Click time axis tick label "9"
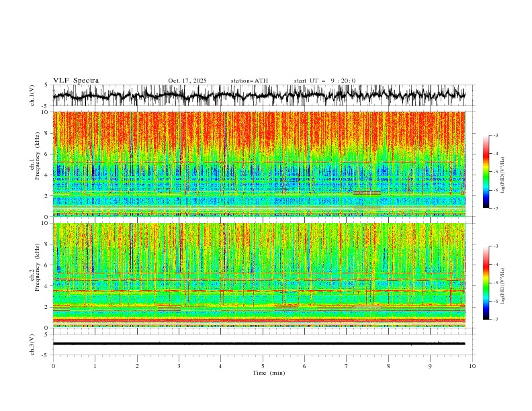 point(430,366)
